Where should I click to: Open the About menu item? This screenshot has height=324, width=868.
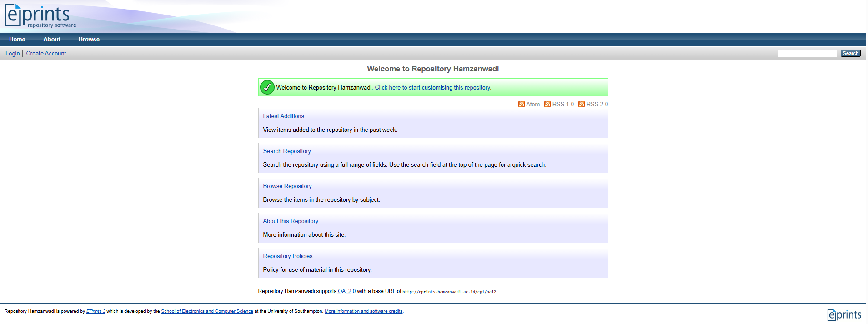(52, 40)
